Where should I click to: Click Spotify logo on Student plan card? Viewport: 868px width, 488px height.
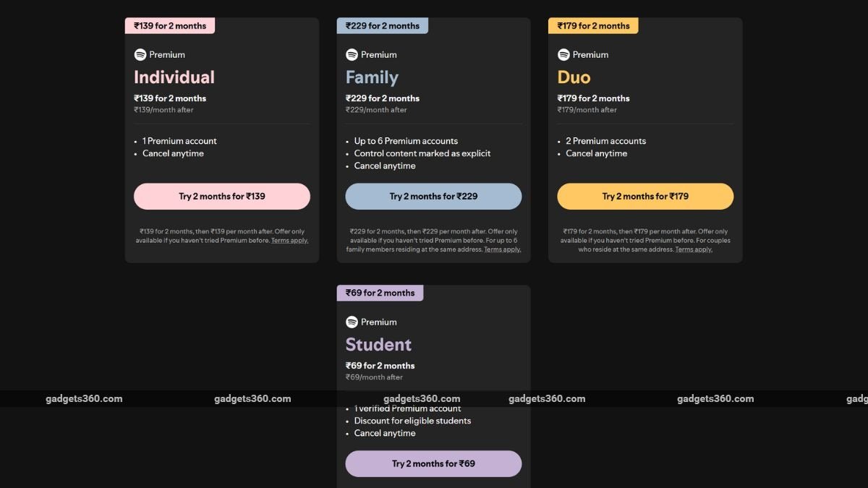(352, 322)
